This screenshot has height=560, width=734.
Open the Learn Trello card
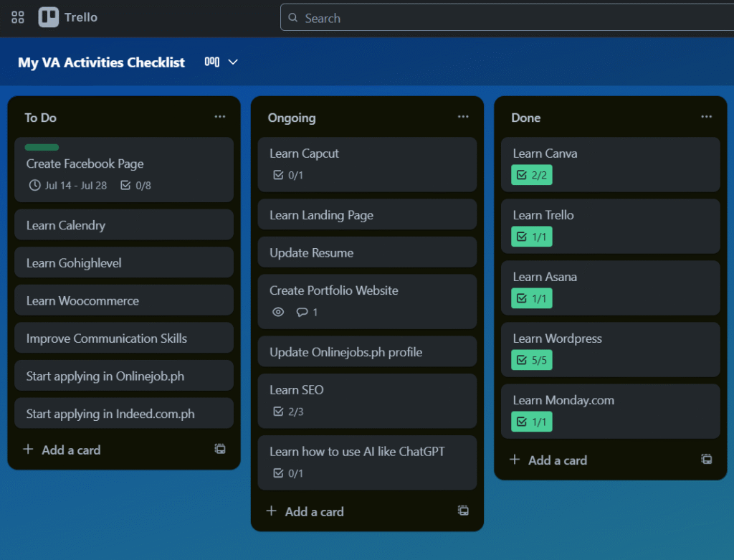[x=611, y=226]
